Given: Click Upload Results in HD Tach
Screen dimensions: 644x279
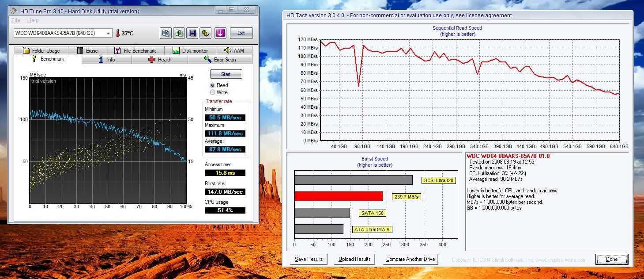Looking at the screenshot, I should tap(354, 259).
